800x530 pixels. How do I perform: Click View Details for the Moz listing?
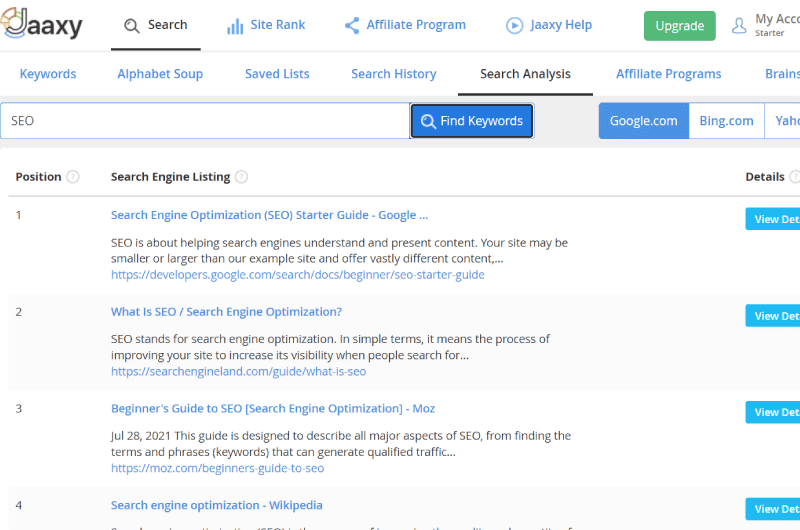click(772, 412)
